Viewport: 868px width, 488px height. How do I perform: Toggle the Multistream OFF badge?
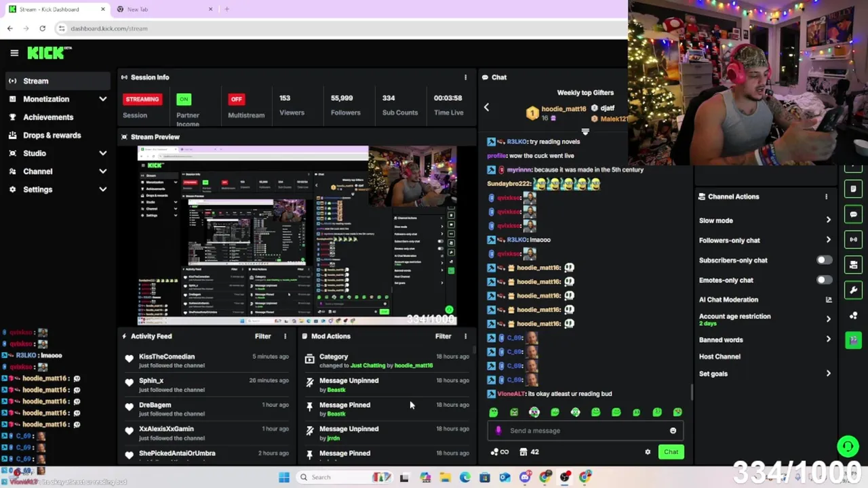236,99
